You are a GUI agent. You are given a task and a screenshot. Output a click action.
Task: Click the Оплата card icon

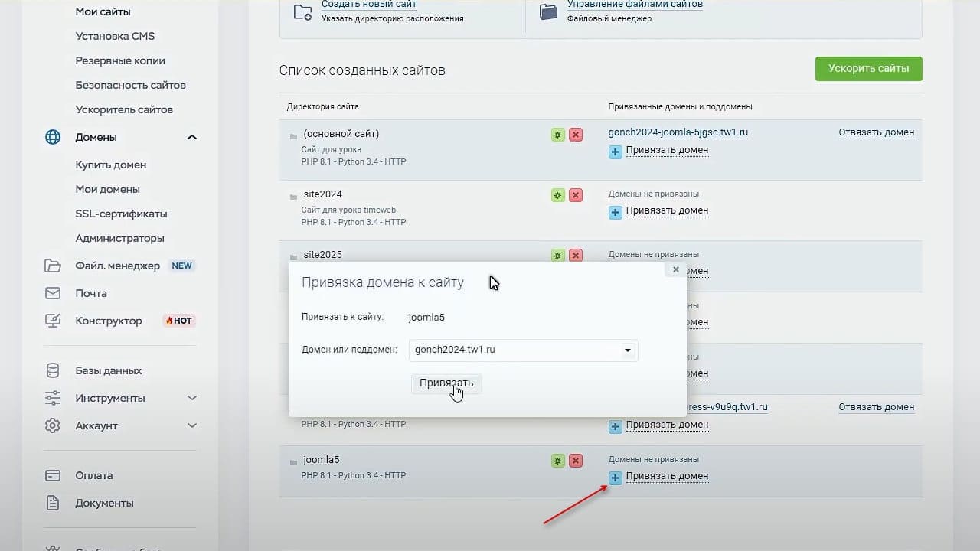[x=53, y=475]
